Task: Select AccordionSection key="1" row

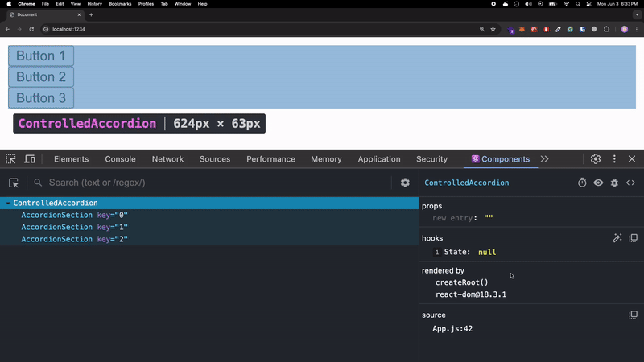Action: point(209,227)
